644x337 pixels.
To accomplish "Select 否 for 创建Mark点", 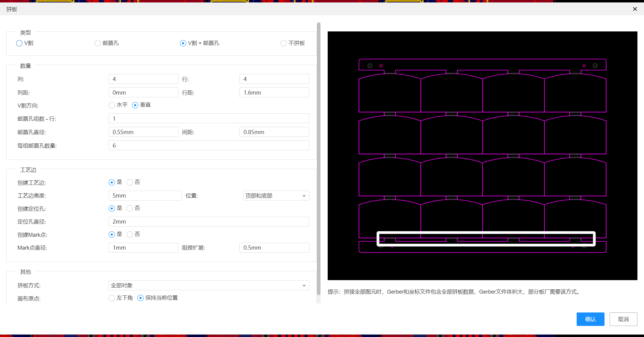I will coord(130,234).
